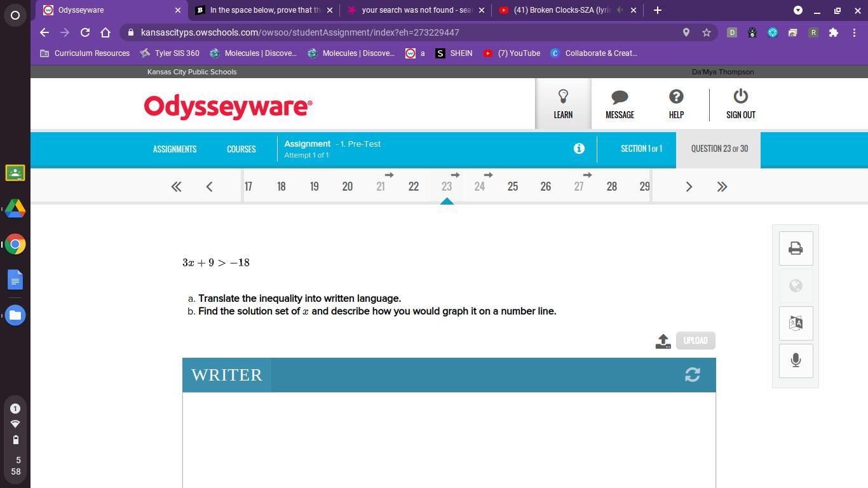Click the SIGN OUT power button
Screen dimensions: 868x488
740,104
